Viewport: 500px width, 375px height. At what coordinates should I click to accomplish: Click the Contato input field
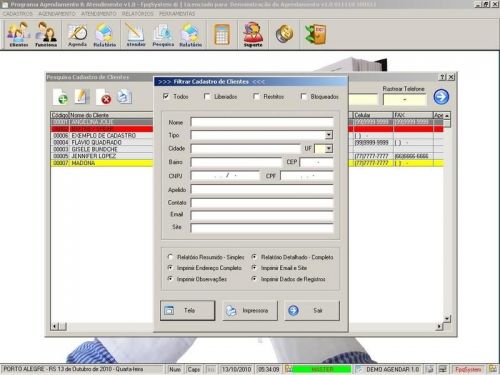coord(262,203)
